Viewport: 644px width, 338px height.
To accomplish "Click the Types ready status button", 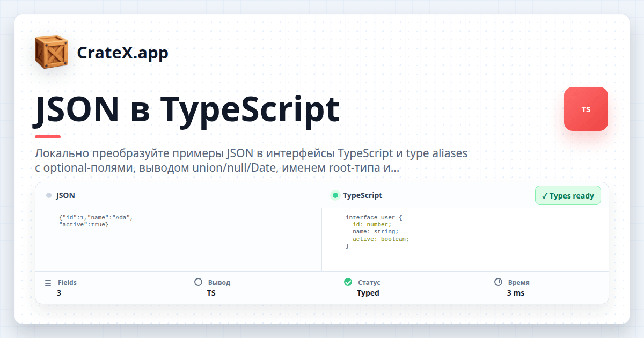I will [568, 195].
